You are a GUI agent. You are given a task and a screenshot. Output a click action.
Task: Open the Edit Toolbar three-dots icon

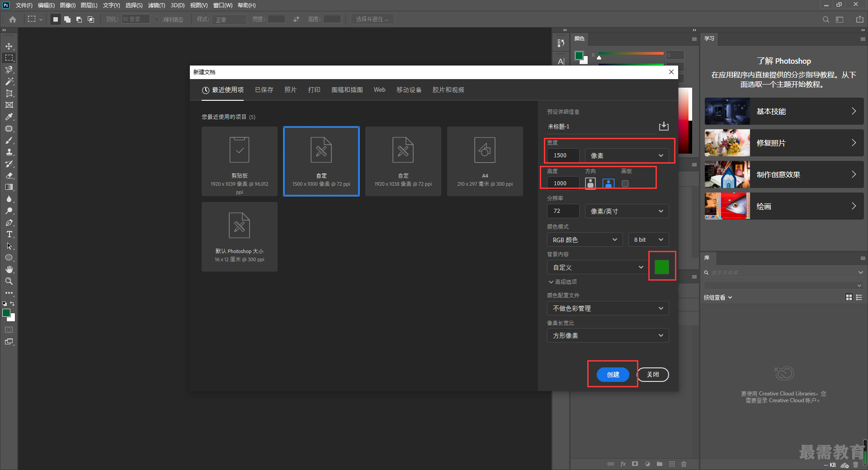pos(9,293)
